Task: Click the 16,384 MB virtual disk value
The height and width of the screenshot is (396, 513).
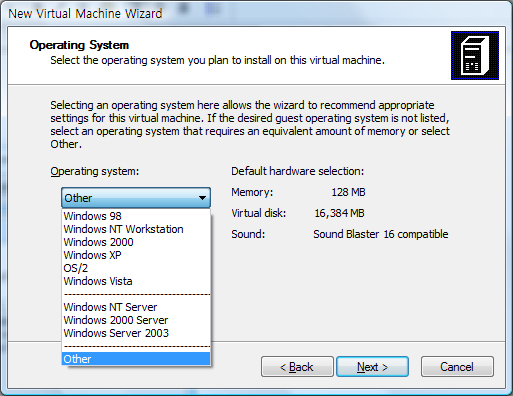Action: (339, 213)
